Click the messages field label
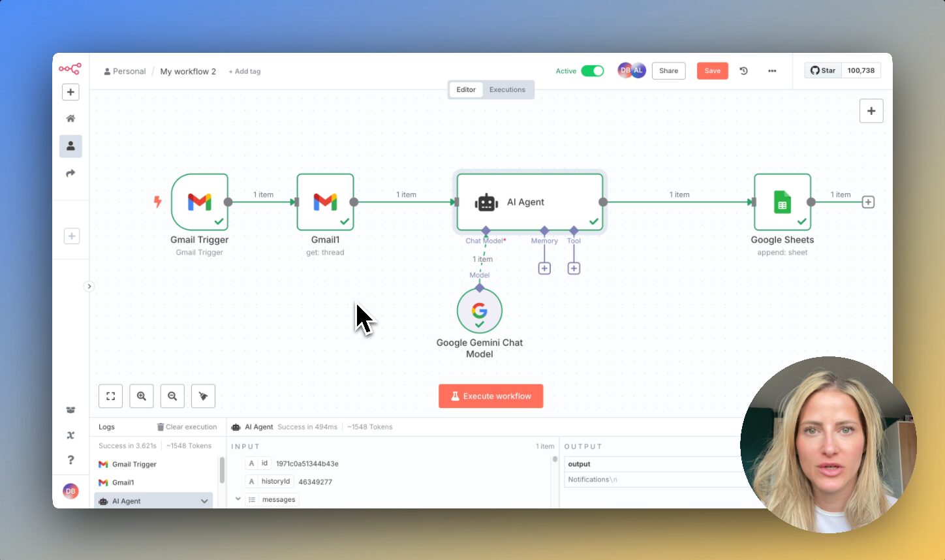 (x=279, y=499)
